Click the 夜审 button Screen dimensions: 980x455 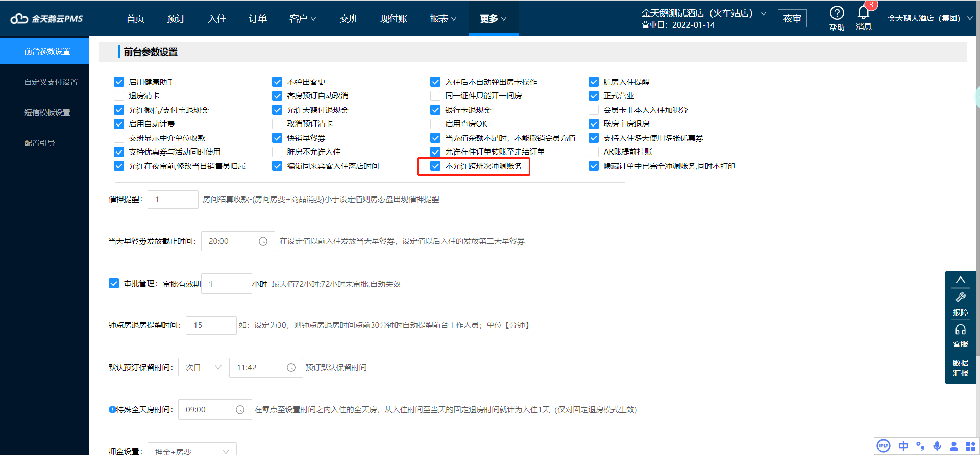click(792, 18)
